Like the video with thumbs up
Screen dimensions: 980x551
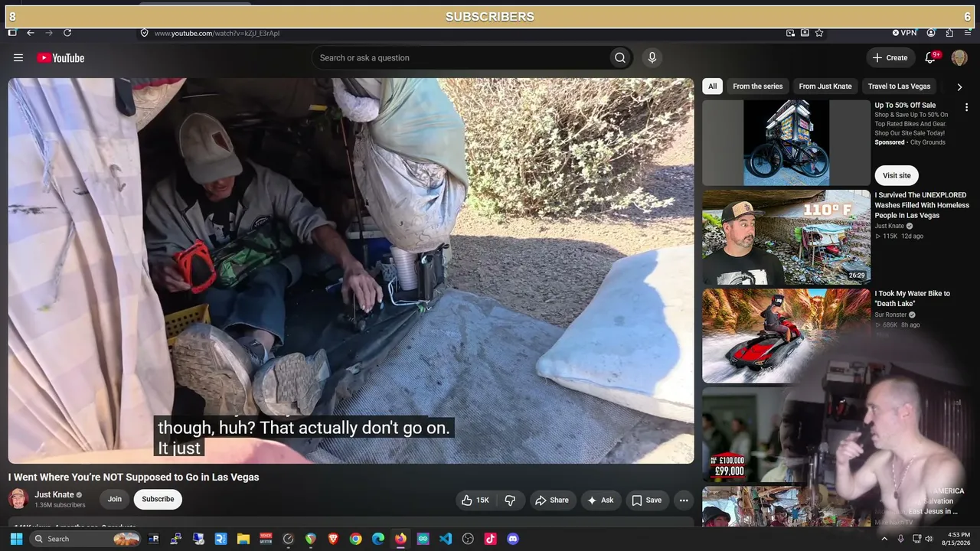pyautogui.click(x=475, y=500)
